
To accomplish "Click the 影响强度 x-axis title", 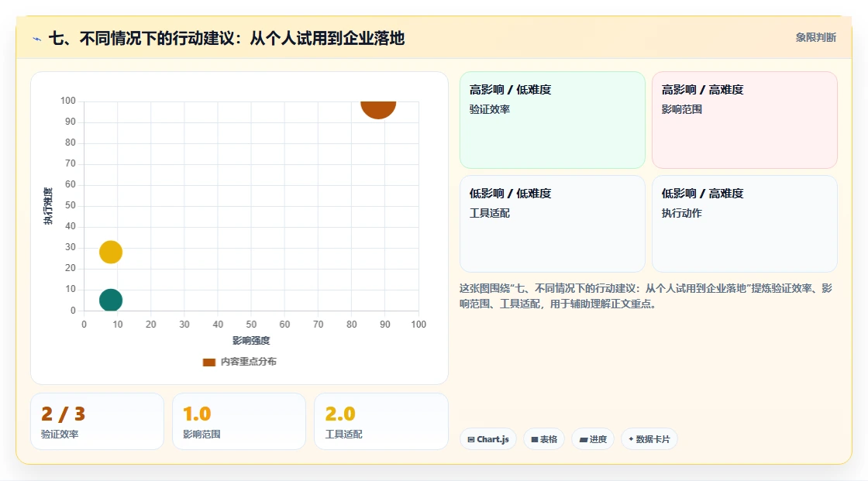I will point(251,340).
